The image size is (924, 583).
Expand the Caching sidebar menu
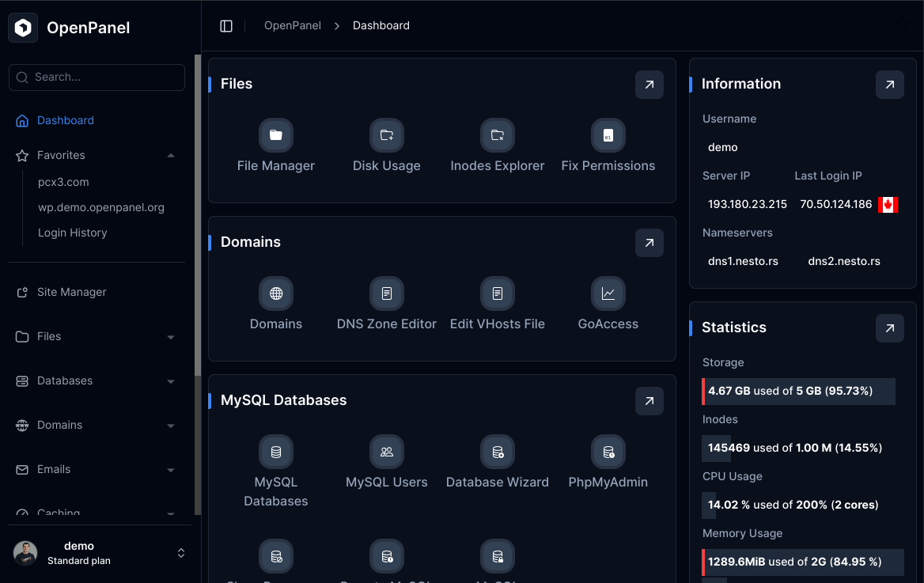point(171,513)
